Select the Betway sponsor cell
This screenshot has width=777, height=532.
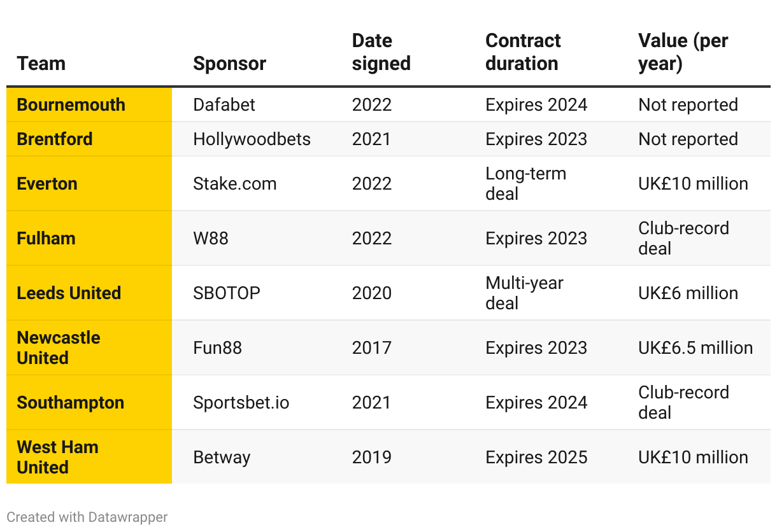(x=222, y=458)
